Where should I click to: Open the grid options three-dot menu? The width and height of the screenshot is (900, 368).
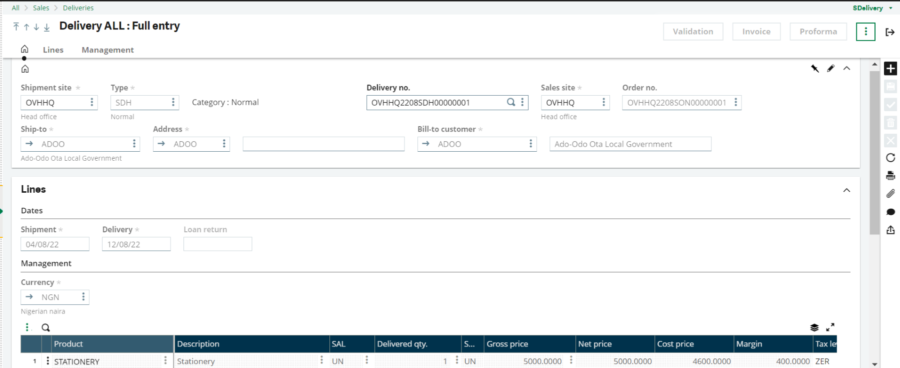26,327
